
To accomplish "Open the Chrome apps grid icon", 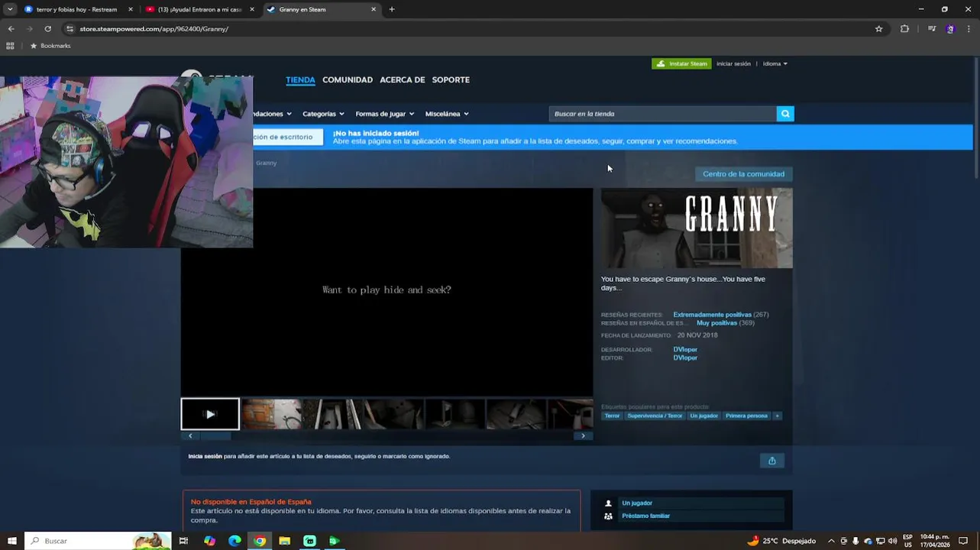I will click(10, 46).
